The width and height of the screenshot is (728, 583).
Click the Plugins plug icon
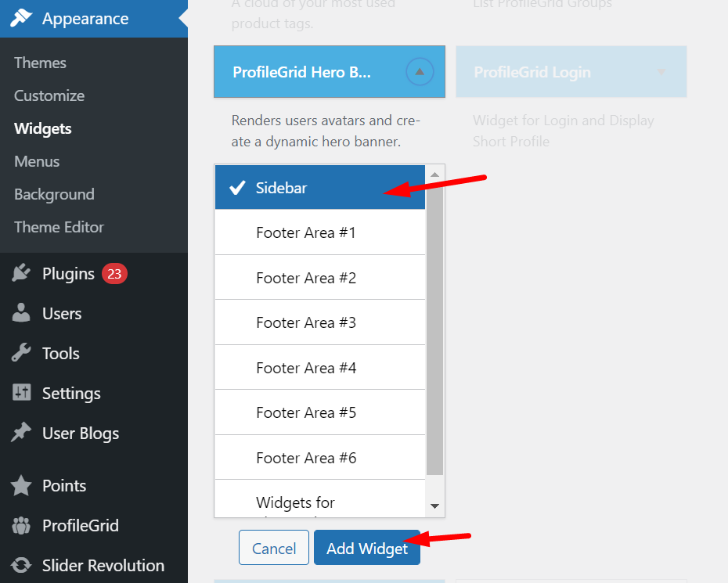point(22,273)
